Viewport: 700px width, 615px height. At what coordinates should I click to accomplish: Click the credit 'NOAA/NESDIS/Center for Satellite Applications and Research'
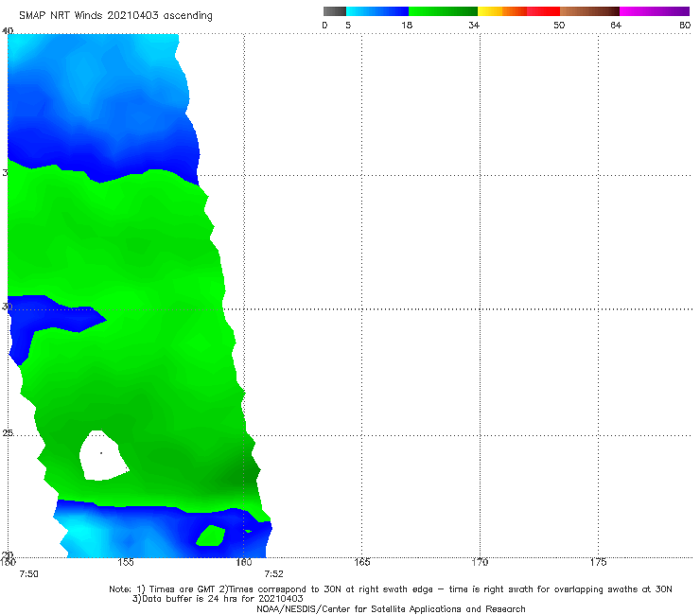click(391, 608)
